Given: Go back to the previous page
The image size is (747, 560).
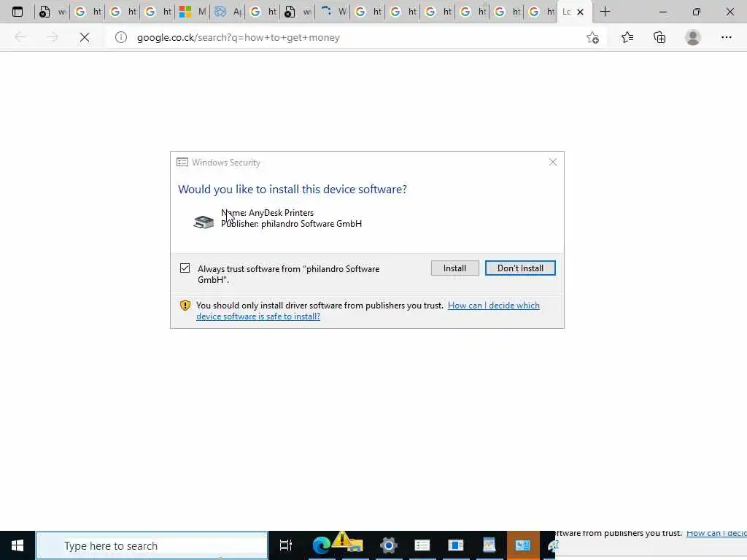Looking at the screenshot, I should [x=20, y=37].
